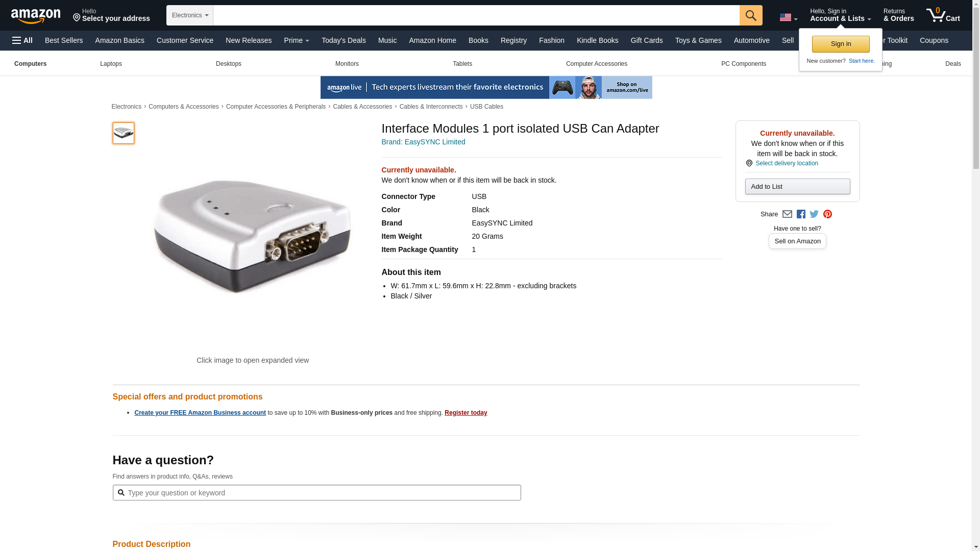Open the All hamburger menu
Image resolution: width=980 pixels, height=551 pixels.
click(22, 40)
